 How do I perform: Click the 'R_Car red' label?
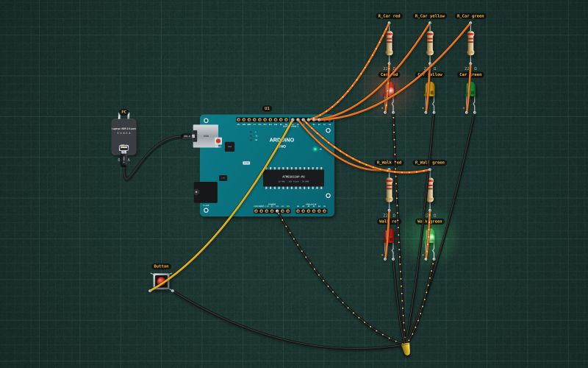(389, 16)
